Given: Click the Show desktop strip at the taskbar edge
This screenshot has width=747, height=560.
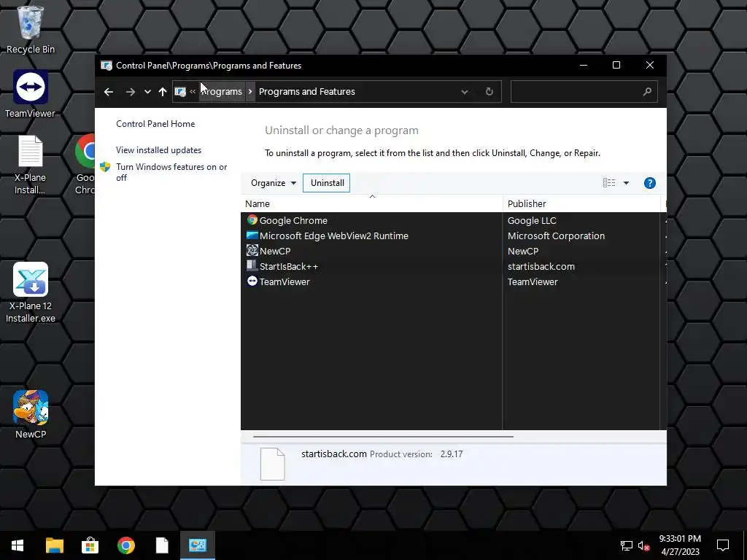Looking at the screenshot, I should [745, 545].
